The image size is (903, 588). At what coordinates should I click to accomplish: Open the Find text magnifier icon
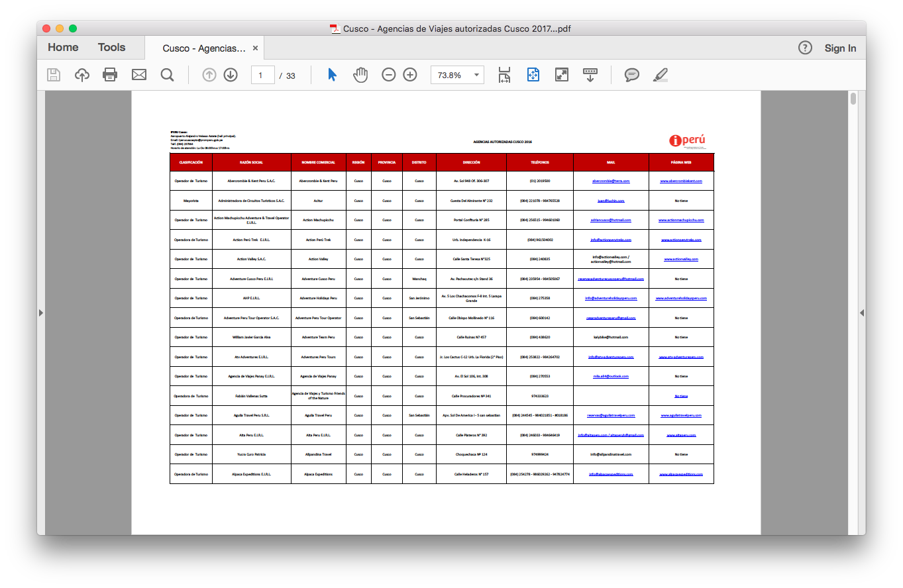click(167, 75)
